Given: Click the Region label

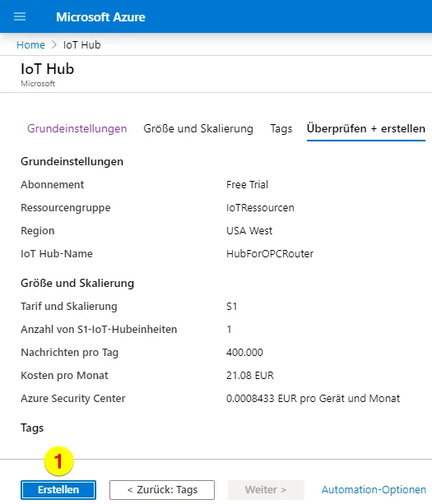Looking at the screenshot, I should pyautogui.click(x=37, y=231).
